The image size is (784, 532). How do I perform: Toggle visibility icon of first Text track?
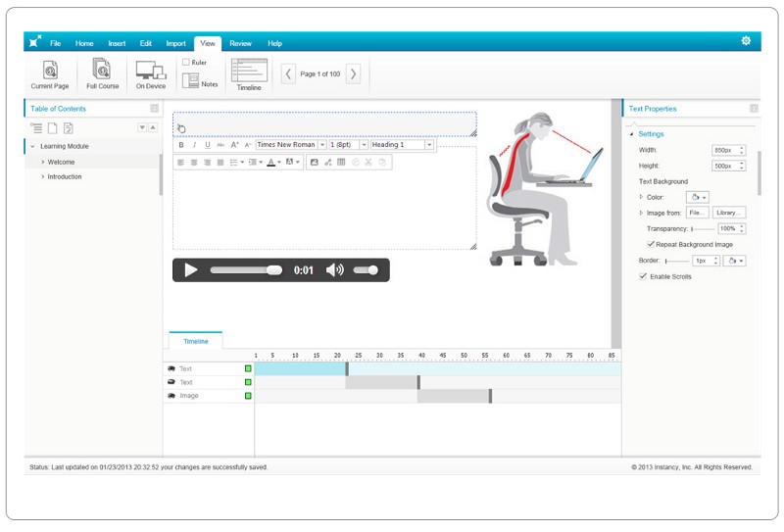171,368
